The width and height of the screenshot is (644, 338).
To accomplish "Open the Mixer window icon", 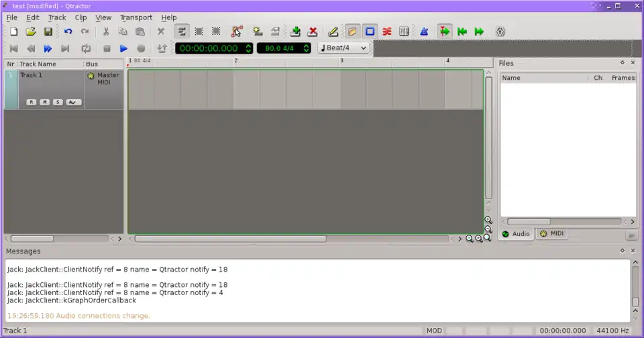I will [404, 32].
